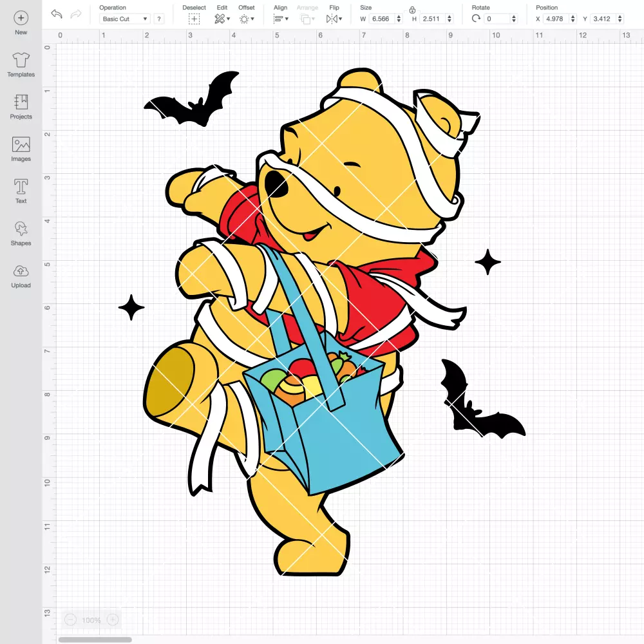Viewport: 644px width, 644px height.
Task: Select the left sparkle star shape
Action: (x=131, y=307)
